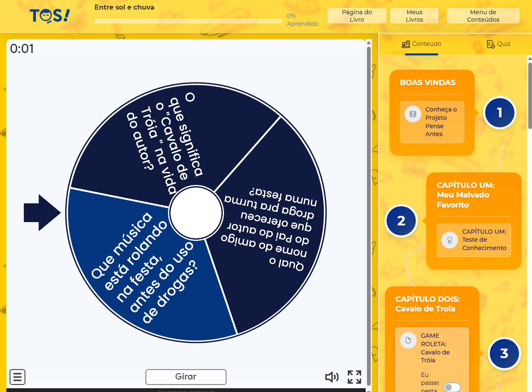Open 'CAPÍTULO UM: Teste de Conhecimento'
Image resolution: width=532 pixels, height=392 pixels.
(x=474, y=240)
